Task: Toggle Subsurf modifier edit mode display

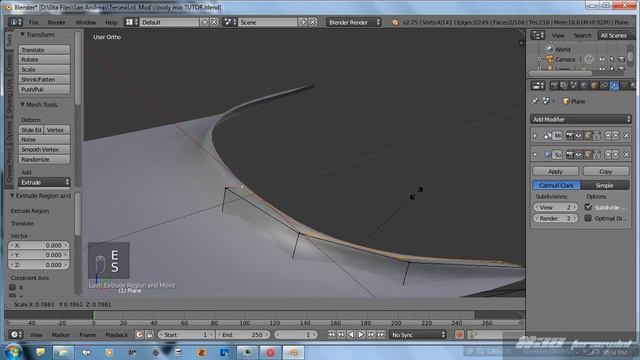Action: pos(588,155)
